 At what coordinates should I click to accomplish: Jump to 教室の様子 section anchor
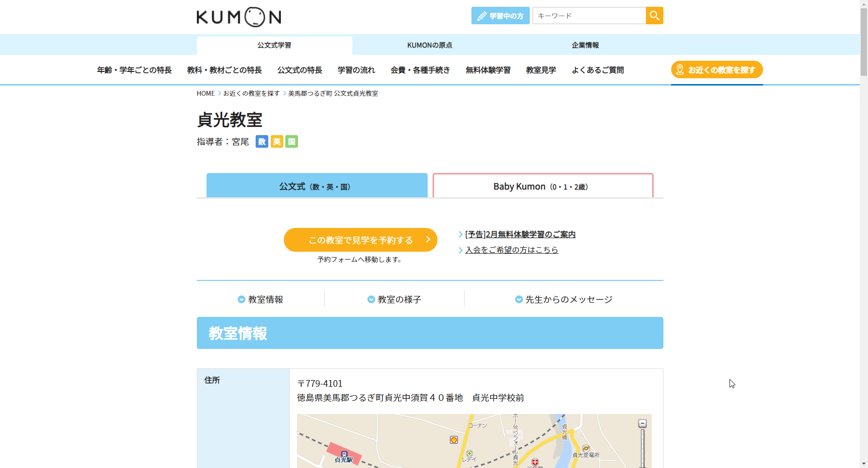coord(394,299)
